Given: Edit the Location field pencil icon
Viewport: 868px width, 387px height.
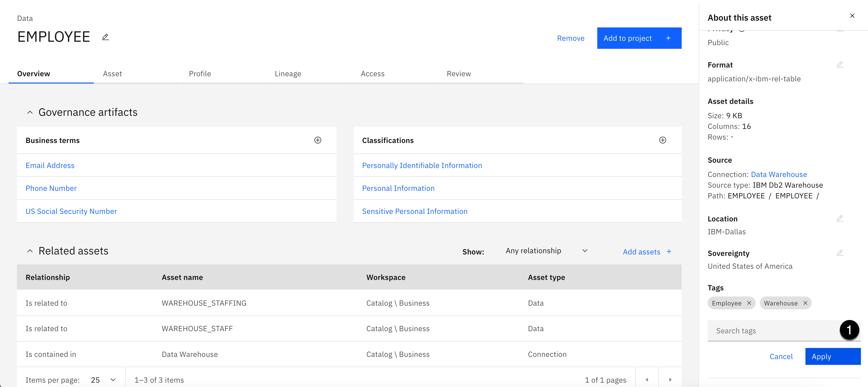Looking at the screenshot, I should [x=840, y=219].
